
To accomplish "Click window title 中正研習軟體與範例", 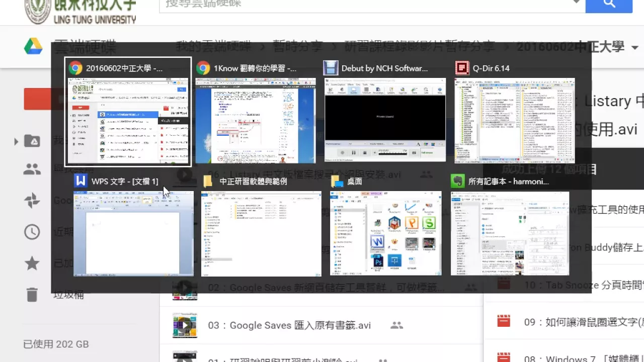I will pos(254,182).
